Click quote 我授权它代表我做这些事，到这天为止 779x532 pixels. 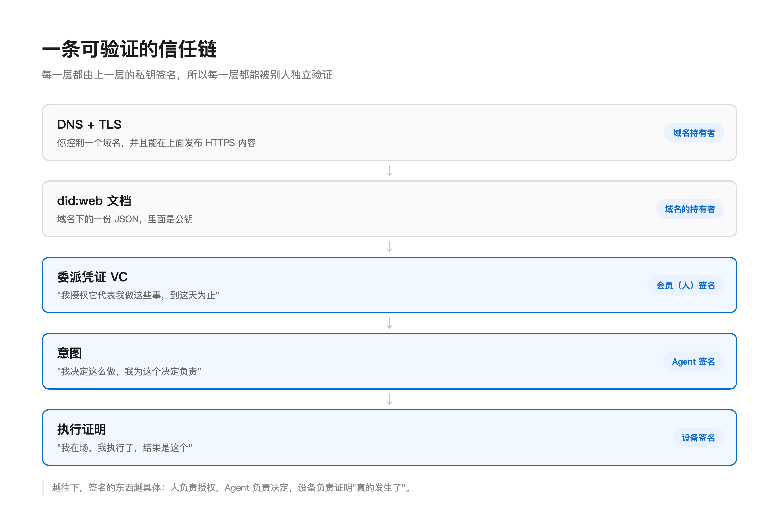click(x=138, y=295)
